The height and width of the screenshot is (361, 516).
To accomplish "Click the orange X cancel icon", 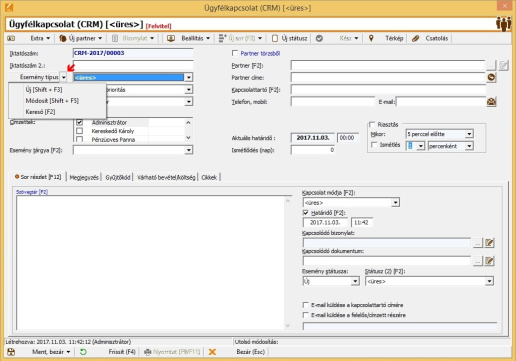I will (x=212, y=352).
